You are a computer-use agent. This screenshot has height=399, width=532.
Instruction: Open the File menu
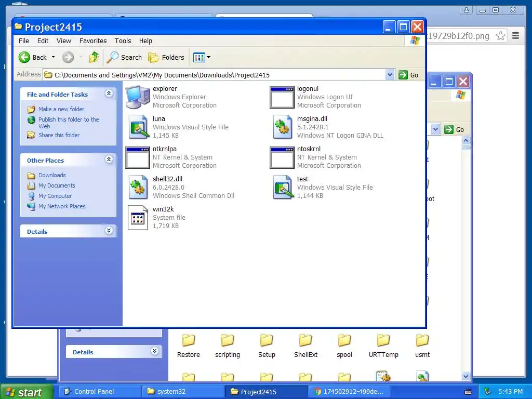click(x=24, y=41)
